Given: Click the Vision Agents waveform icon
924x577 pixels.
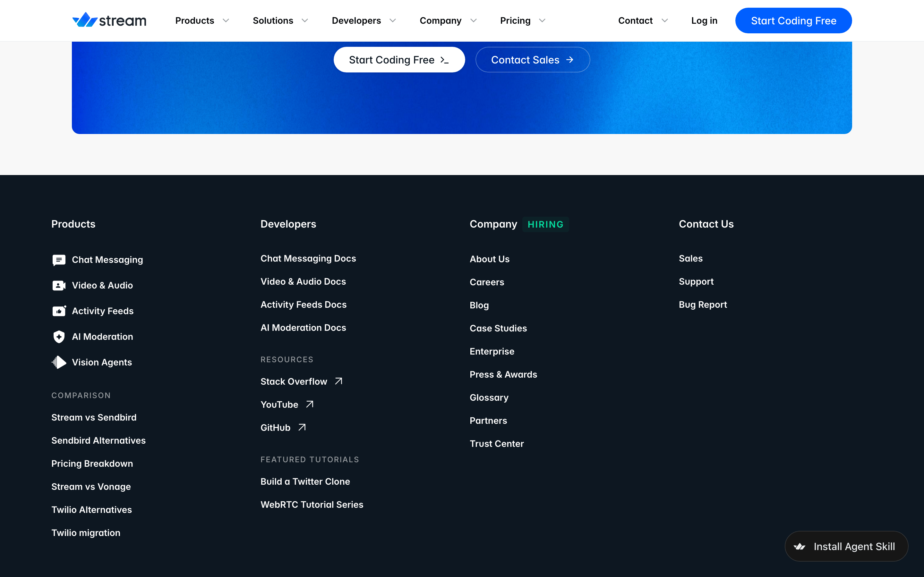Looking at the screenshot, I should coord(59,362).
